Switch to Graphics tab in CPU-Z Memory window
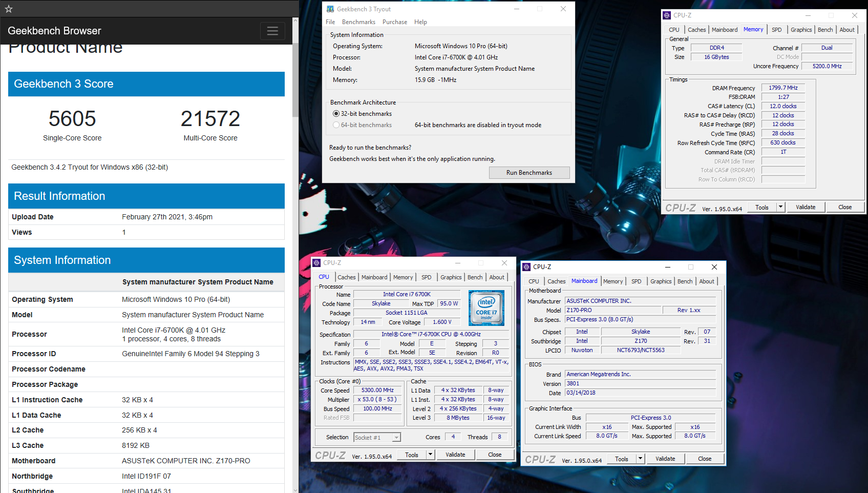This screenshot has height=493, width=868. (x=801, y=30)
